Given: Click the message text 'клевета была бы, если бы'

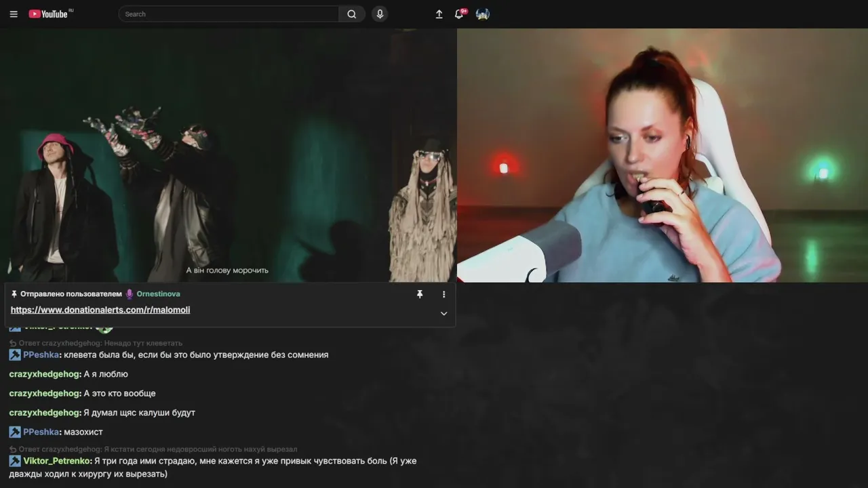Looking at the screenshot, I should pos(196,354).
